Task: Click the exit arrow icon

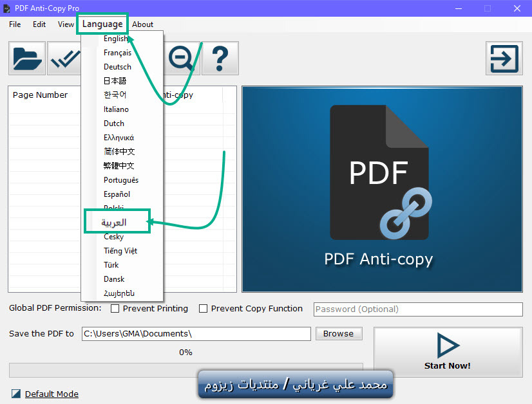Action: click(504, 59)
